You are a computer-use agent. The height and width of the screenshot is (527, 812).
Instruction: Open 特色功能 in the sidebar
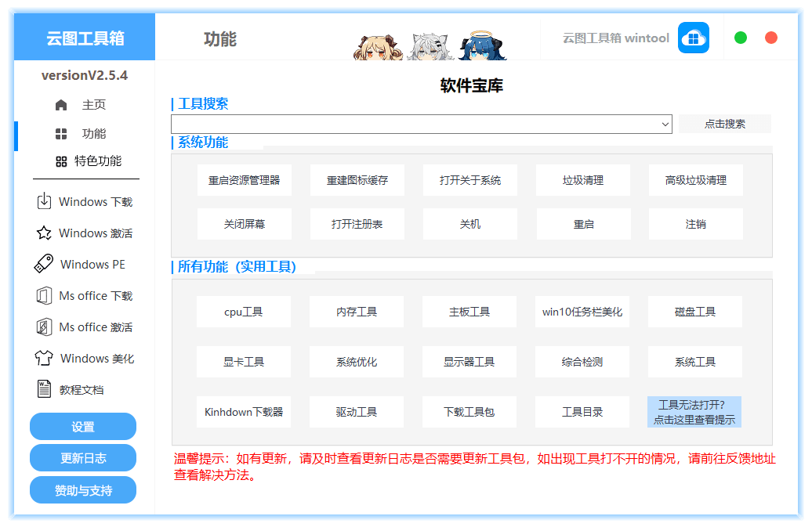click(x=97, y=161)
